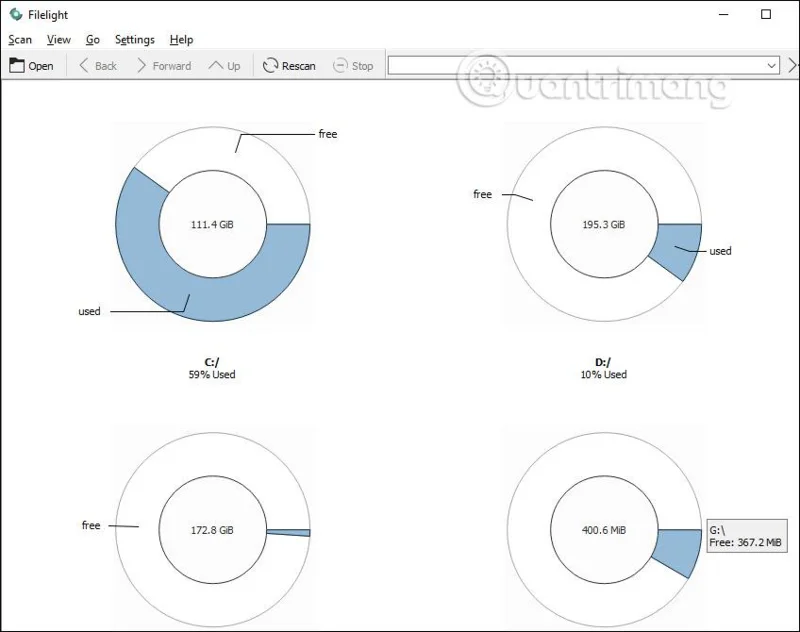Click the D:/ drive label
The width and height of the screenshot is (800, 632).
coord(603,362)
